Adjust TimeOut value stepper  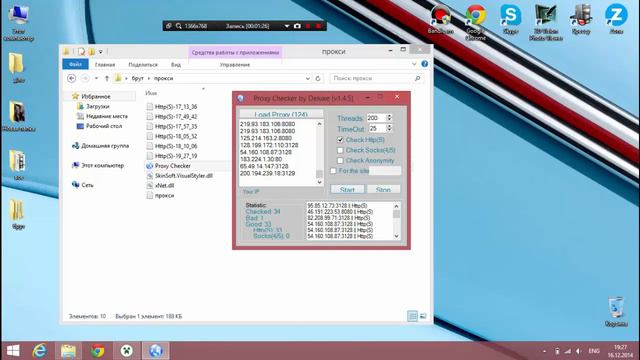(389, 128)
